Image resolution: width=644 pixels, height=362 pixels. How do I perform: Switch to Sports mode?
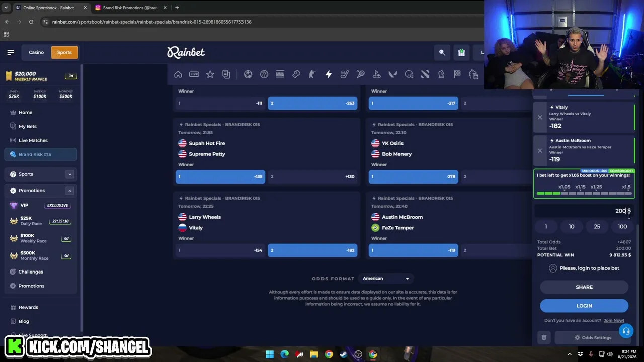pos(64,52)
